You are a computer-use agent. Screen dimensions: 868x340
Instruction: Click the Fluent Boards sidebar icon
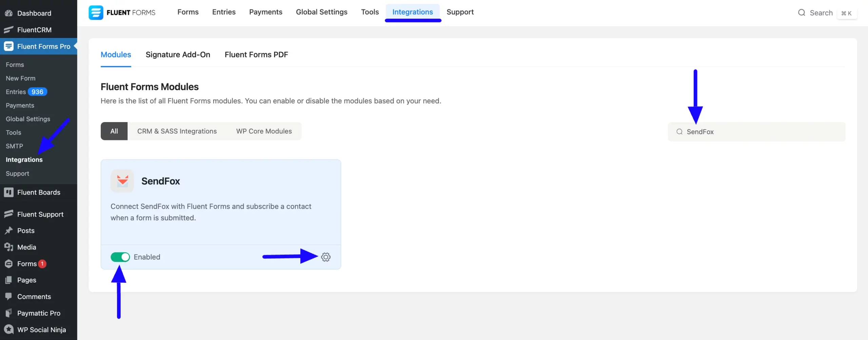tap(9, 192)
